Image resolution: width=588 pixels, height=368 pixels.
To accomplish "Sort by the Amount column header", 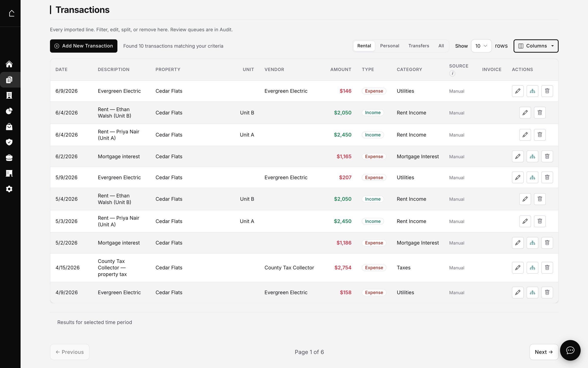I will click(341, 69).
